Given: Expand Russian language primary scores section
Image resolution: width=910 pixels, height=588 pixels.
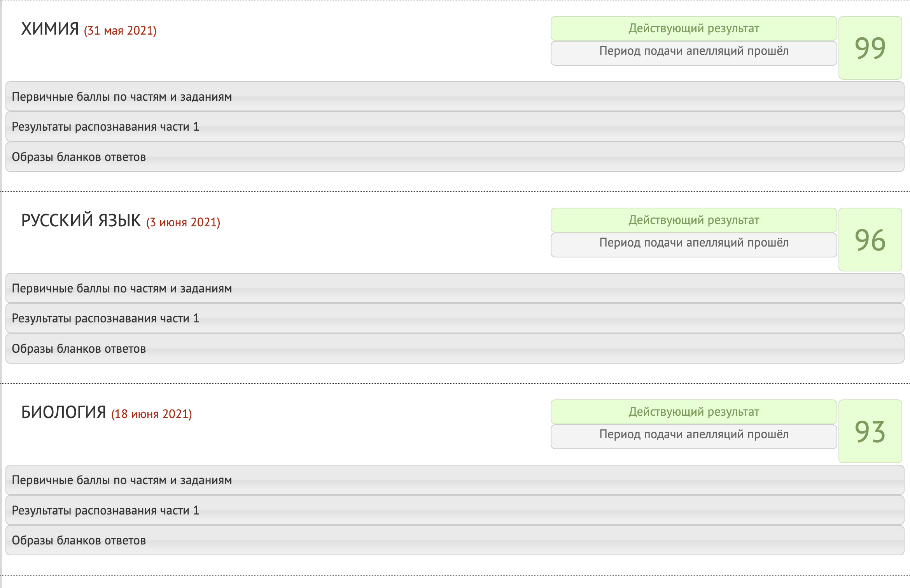Looking at the screenshot, I should pyautogui.click(x=454, y=288).
